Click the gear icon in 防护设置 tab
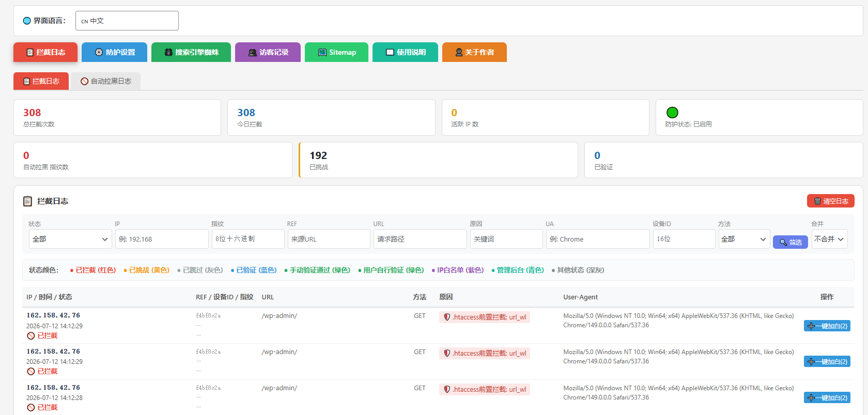Image resolution: width=868 pixels, height=415 pixels. click(x=99, y=52)
